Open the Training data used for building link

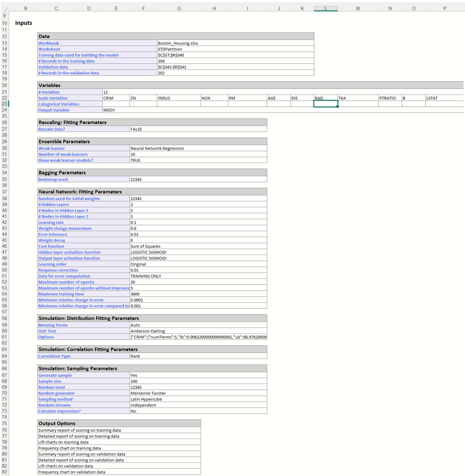click(x=78, y=55)
